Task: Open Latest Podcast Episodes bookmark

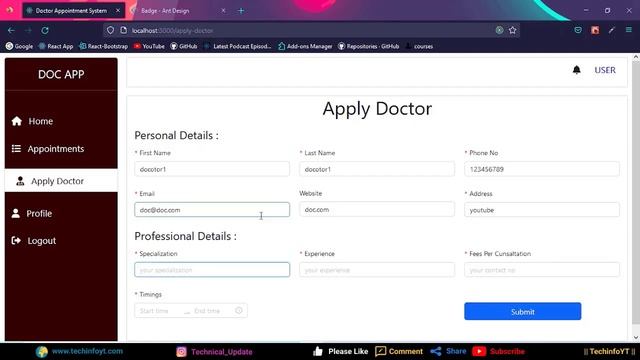Action: point(238,46)
